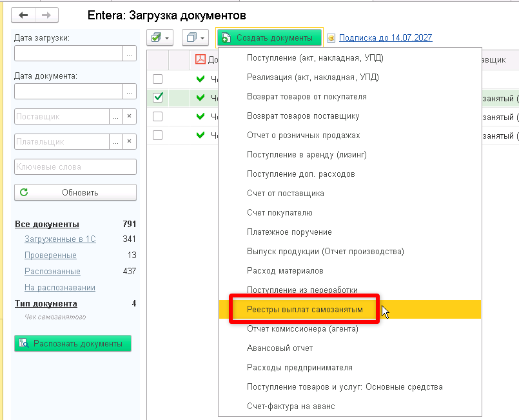Click the Распознать документы button
The height and width of the screenshot is (420, 519).
tap(73, 343)
